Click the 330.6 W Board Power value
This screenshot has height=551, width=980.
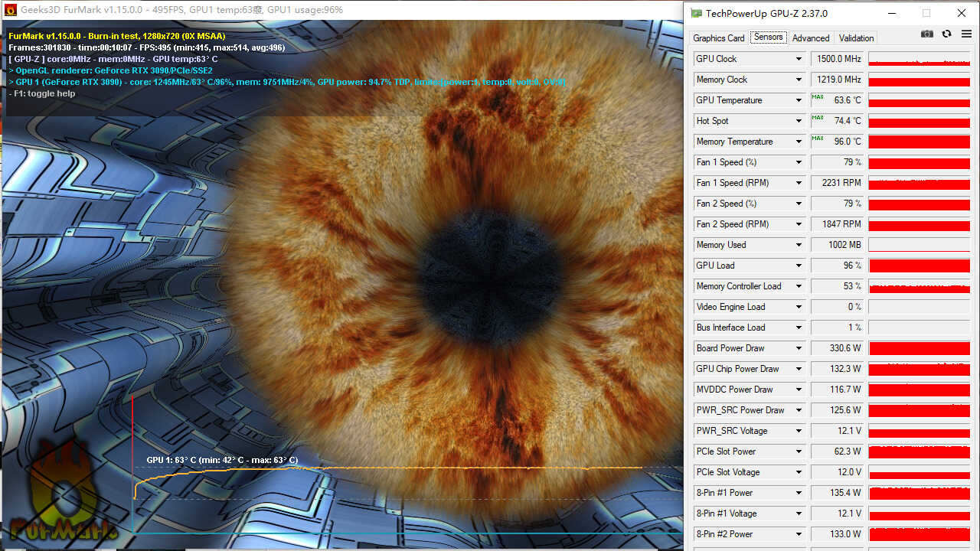coord(838,348)
